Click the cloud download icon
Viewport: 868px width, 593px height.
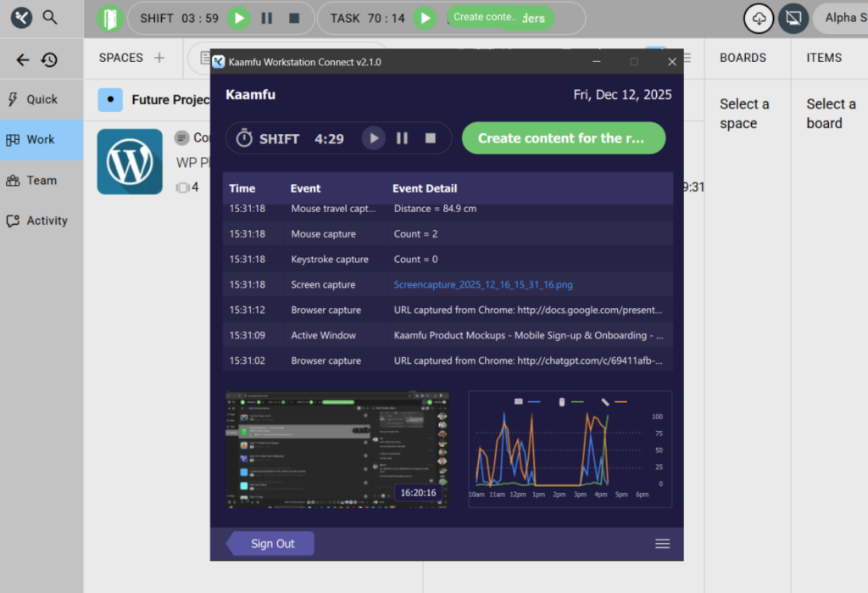tap(759, 18)
